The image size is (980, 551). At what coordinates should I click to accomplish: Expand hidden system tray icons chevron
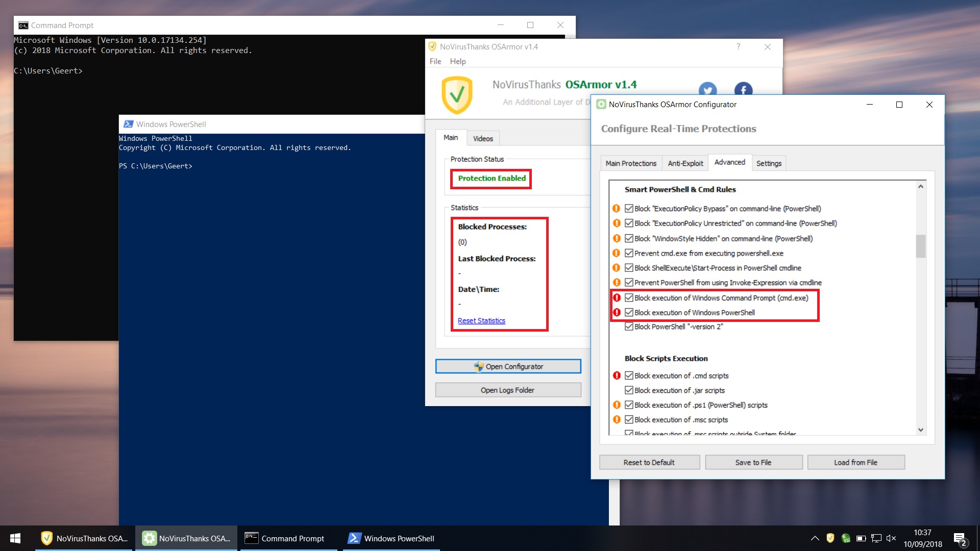point(815,538)
